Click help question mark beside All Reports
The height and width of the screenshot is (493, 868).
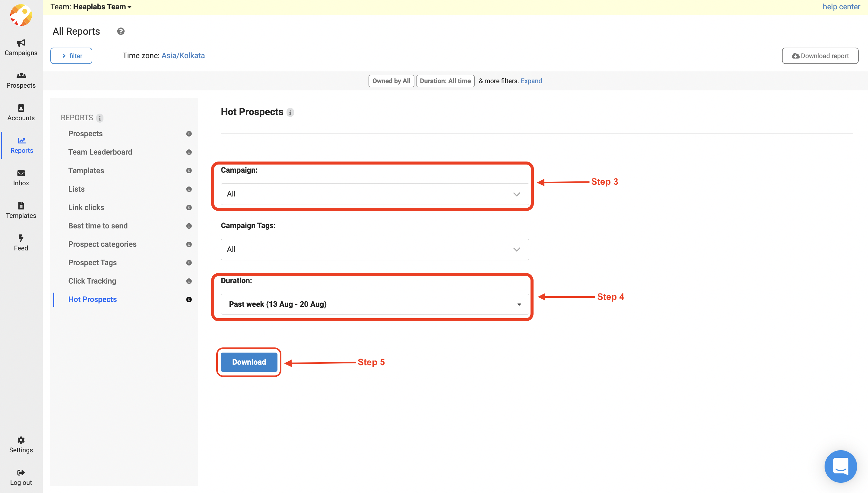click(x=121, y=31)
